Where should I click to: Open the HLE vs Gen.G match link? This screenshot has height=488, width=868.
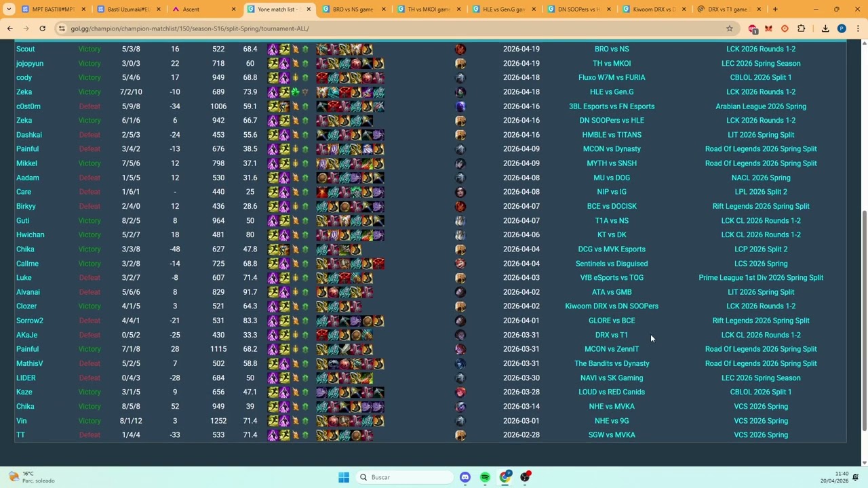(612, 91)
